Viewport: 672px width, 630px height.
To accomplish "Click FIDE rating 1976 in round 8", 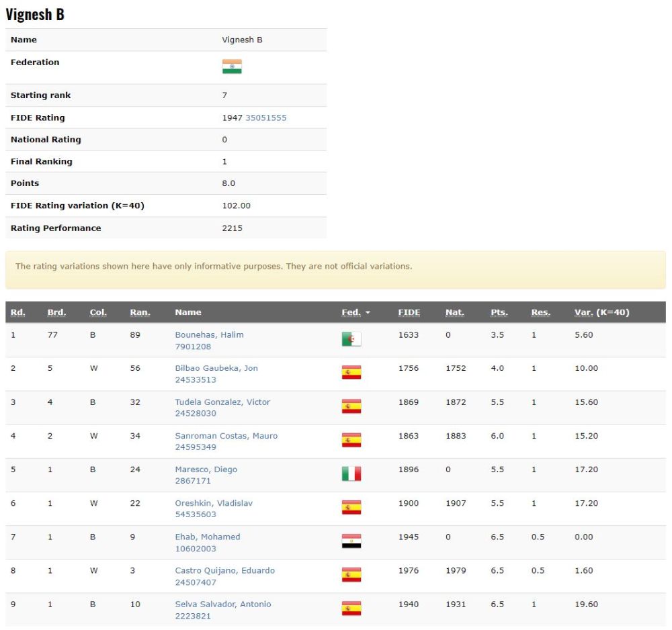I will (409, 570).
